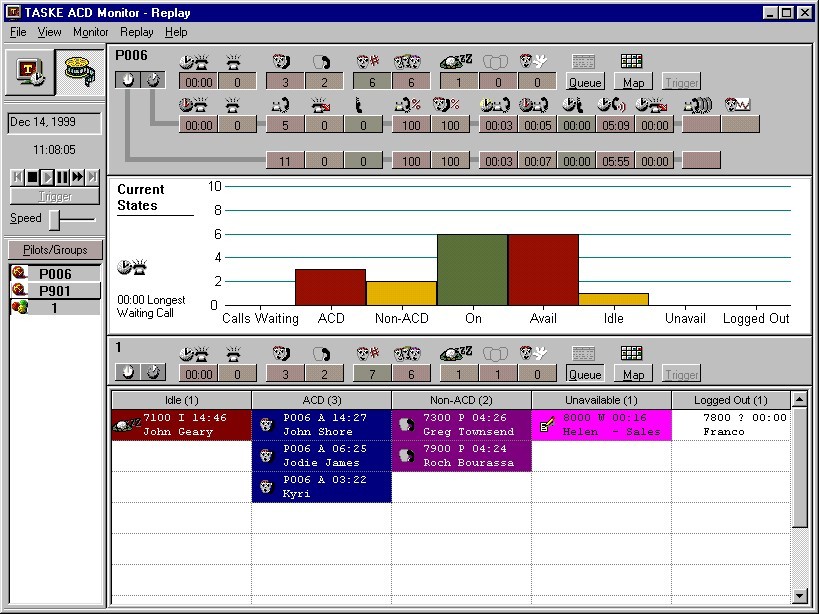Play the replay
819x614 pixels.
48,177
